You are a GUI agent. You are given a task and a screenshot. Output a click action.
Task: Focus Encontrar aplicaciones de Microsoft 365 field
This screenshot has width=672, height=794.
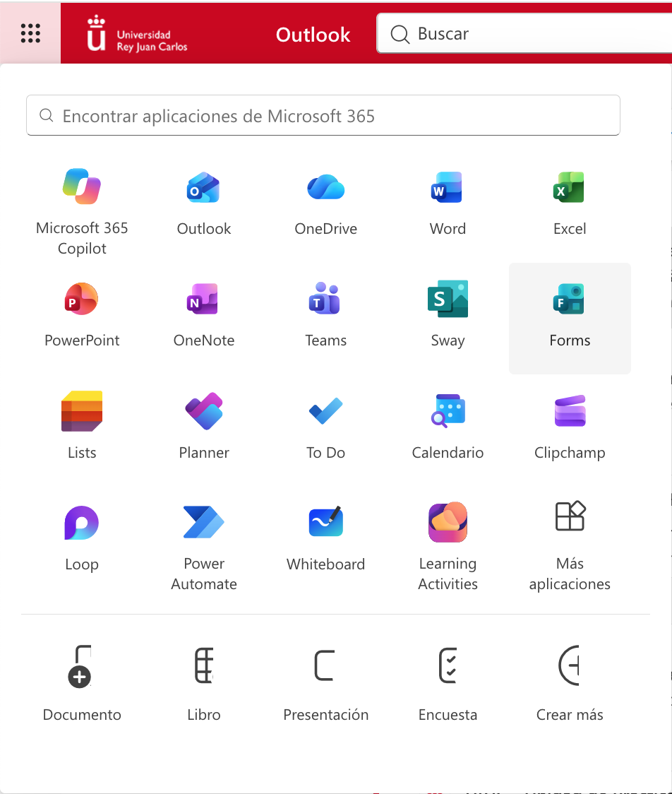point(323,115)
